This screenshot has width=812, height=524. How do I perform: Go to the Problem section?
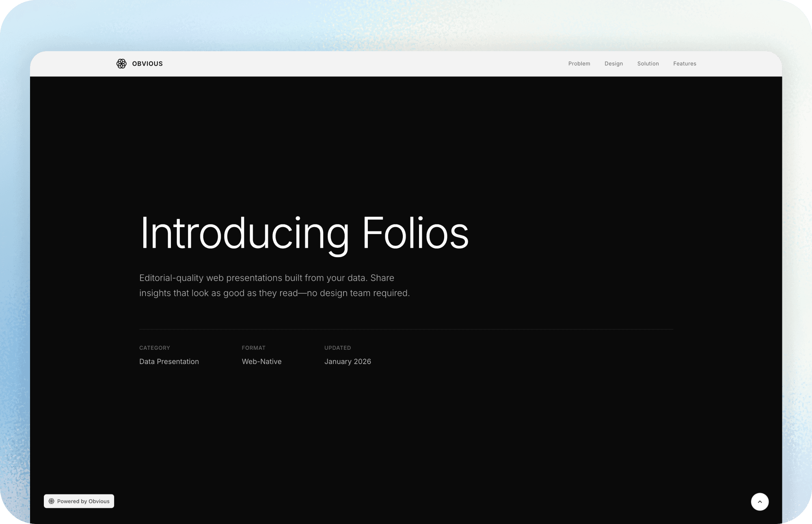tap(579, 64)
